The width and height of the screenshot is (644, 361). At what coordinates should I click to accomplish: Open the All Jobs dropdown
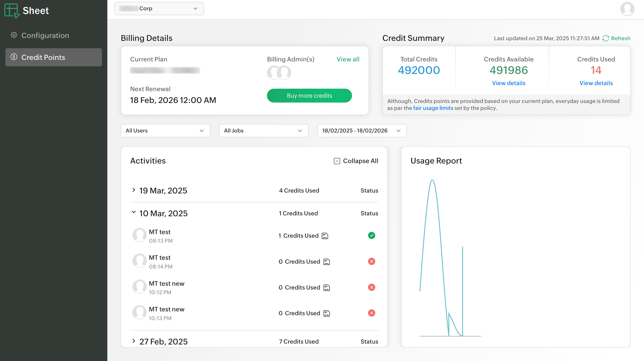263,131
